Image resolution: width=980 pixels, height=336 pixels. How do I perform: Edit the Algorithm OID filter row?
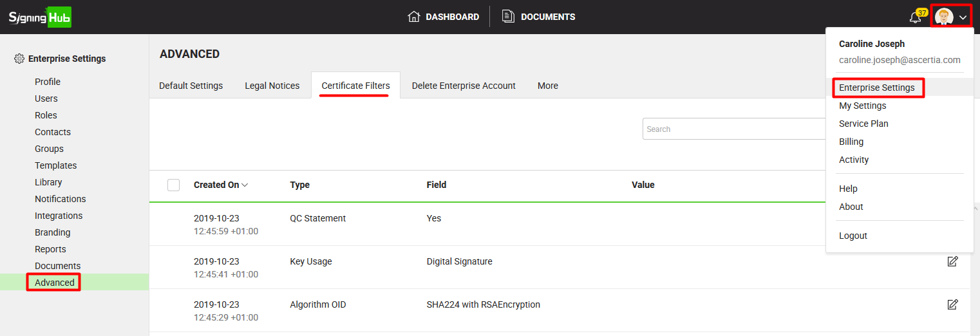(x=952, y=304)
